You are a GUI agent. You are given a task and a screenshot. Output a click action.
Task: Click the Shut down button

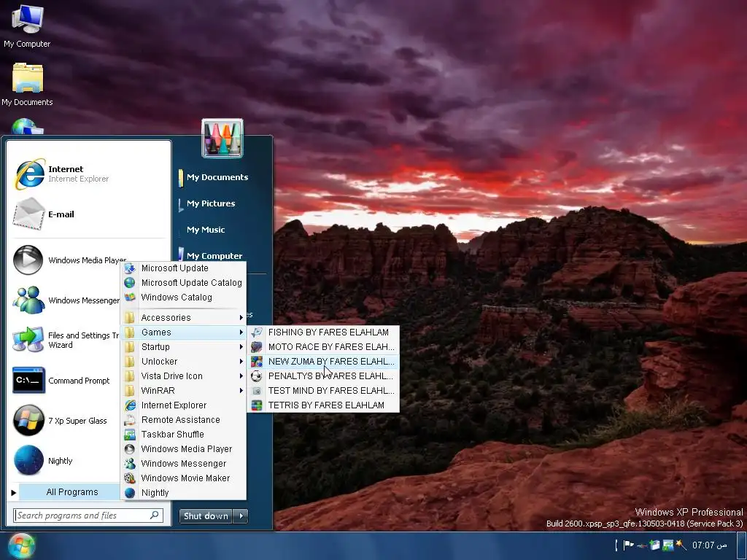[x=206, y=516]
